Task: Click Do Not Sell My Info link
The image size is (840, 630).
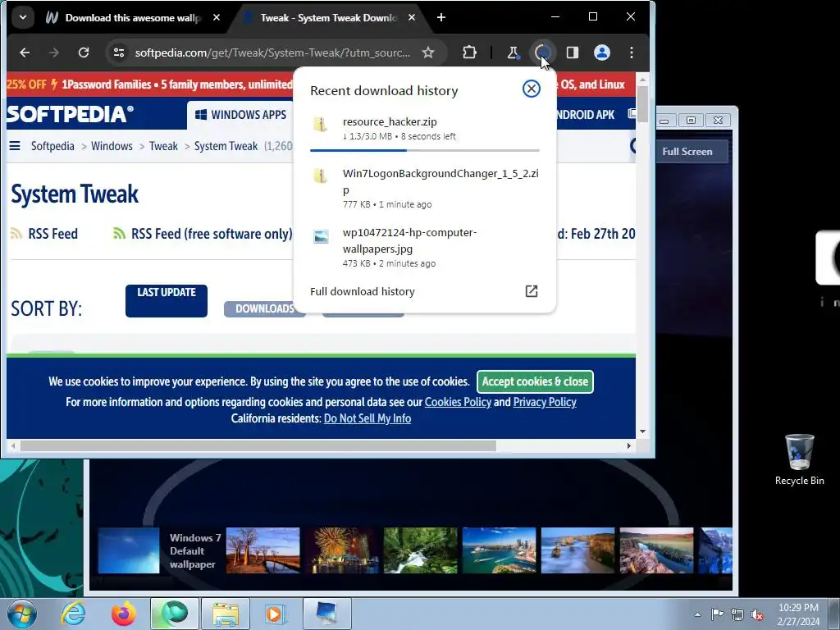Action: pos(367,418)
